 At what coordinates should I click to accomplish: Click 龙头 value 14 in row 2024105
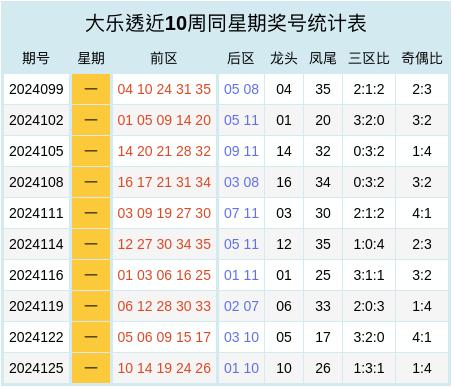tap(284, 151)
